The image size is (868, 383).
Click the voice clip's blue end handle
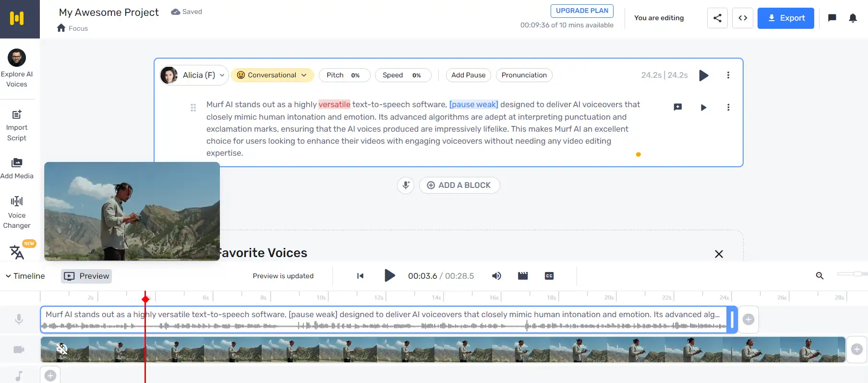click(x=732, y=320)
